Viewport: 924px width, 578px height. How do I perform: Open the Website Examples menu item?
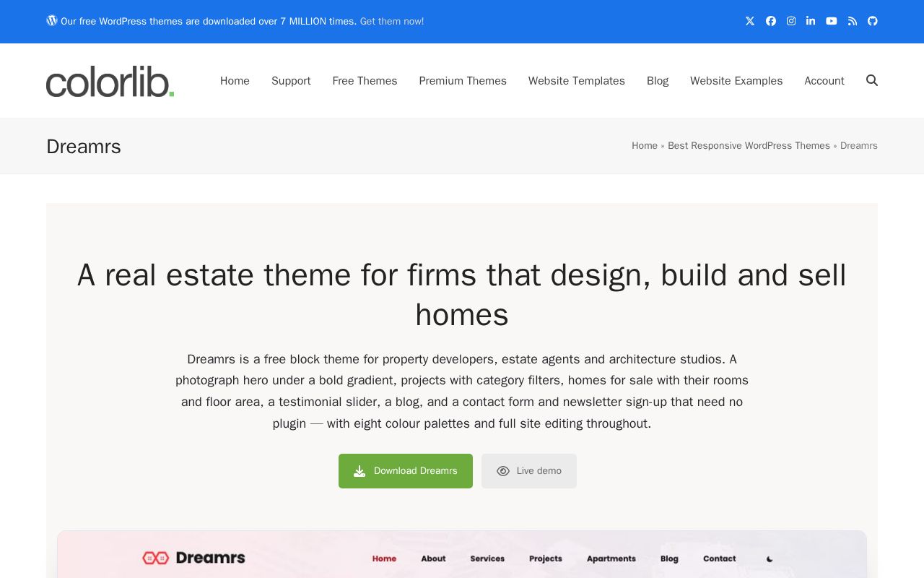click(736, 81)
